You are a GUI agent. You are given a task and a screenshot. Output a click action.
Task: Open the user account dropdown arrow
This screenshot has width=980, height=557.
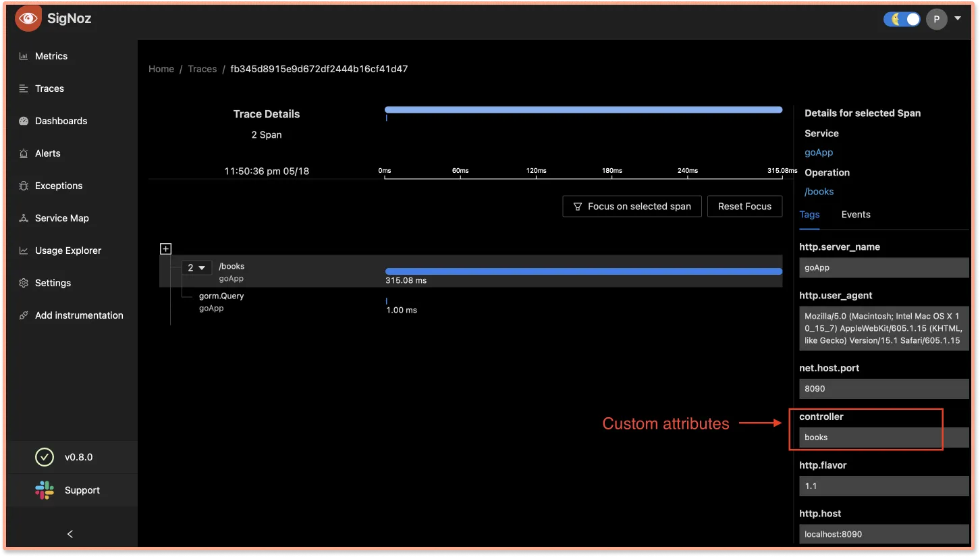click(958, 19)
